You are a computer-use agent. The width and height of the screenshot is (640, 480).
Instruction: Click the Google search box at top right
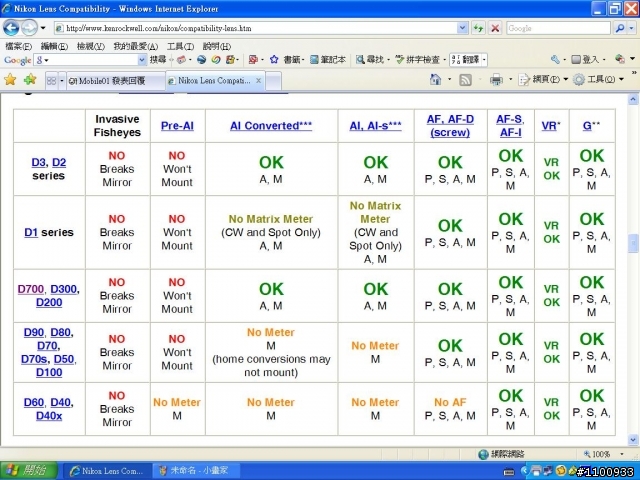[x=558, y=28]
